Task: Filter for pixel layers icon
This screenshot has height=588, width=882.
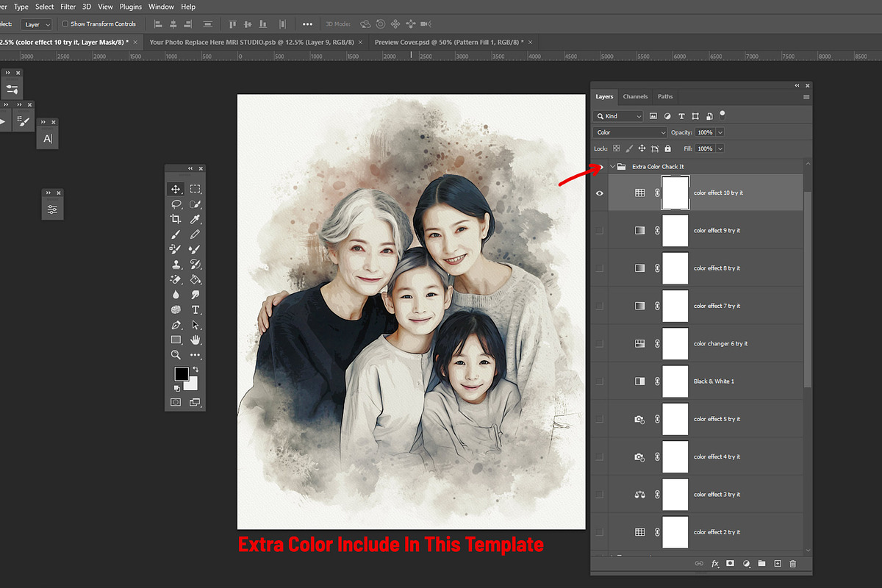Action: (x=653, y=116)
